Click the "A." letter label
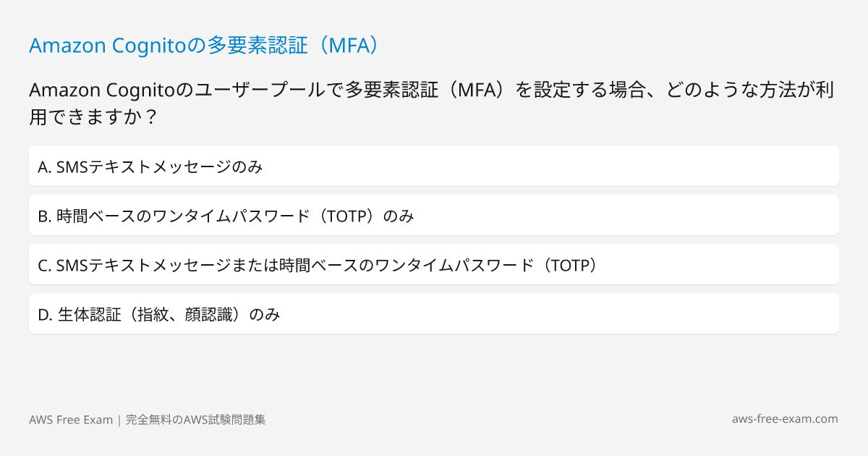The image size is (868, 456). 45,167
